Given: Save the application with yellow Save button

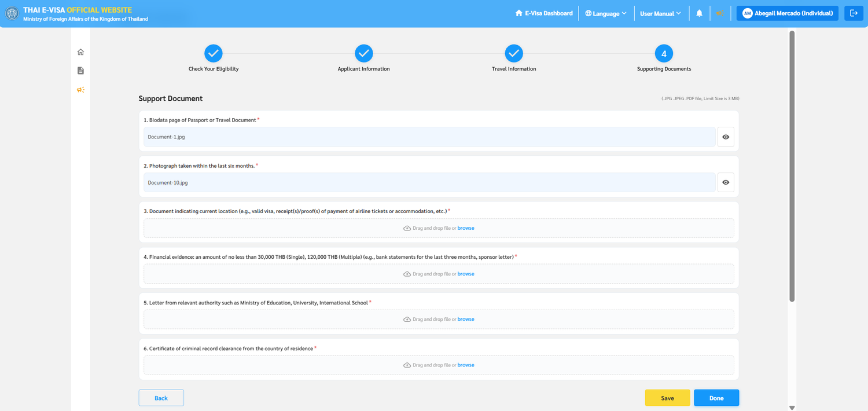Looking at the screenshot, I should 668,398.
